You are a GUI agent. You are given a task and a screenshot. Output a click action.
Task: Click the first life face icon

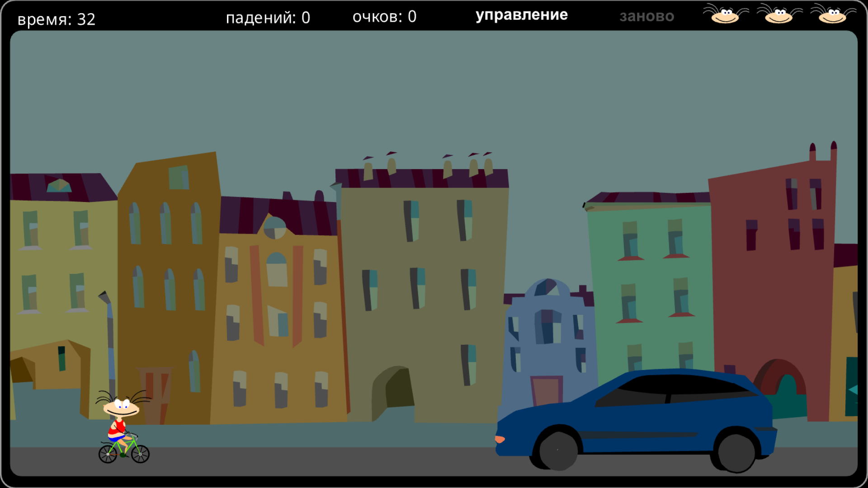tap(725, 16)
